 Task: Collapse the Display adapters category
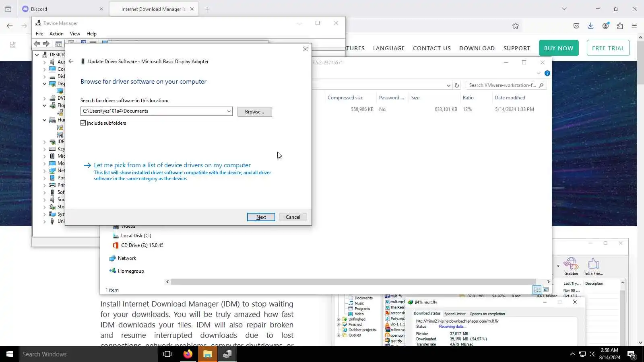(x=44, y=84)
